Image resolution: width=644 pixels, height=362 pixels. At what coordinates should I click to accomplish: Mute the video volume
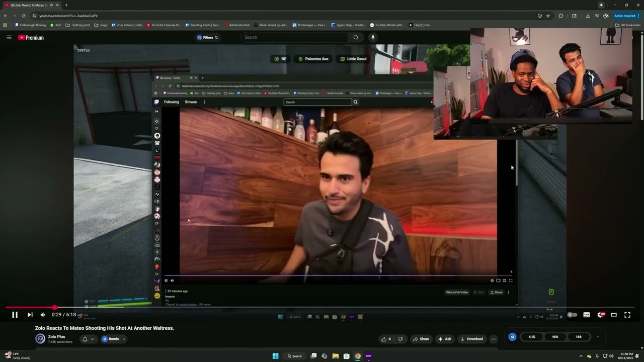[x=43, y=315]
